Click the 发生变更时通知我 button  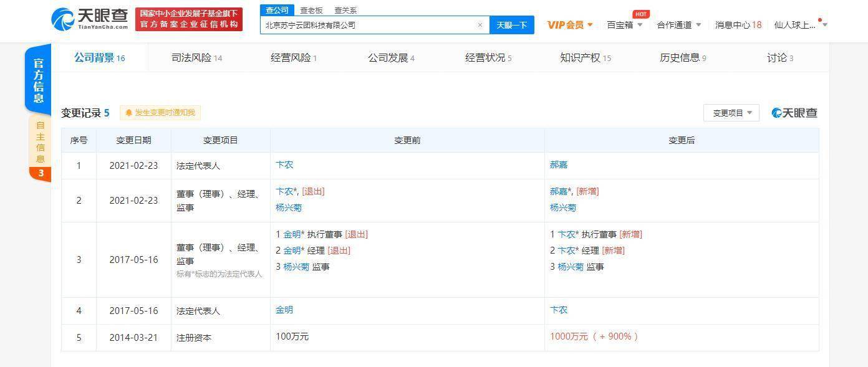[160, 113]
